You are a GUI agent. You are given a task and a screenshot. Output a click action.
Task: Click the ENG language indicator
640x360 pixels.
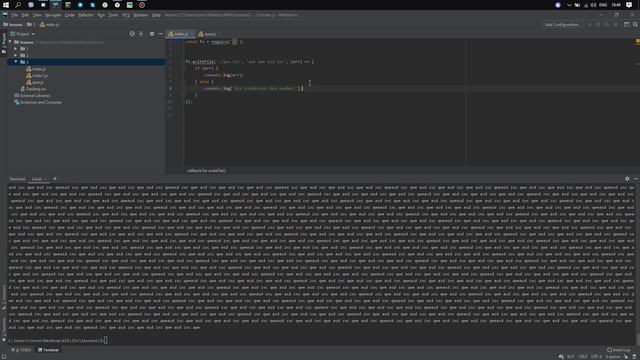coord(603,5)
